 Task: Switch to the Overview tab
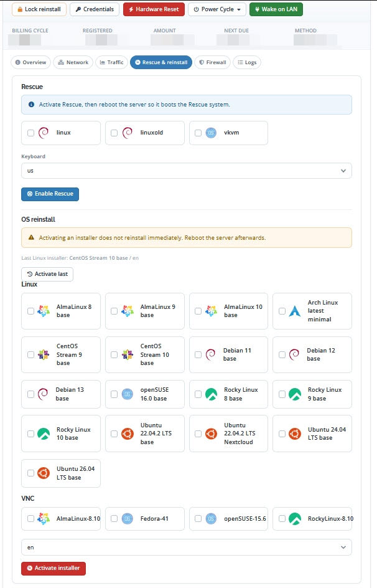pyautogui.click(x=30, y=62)
